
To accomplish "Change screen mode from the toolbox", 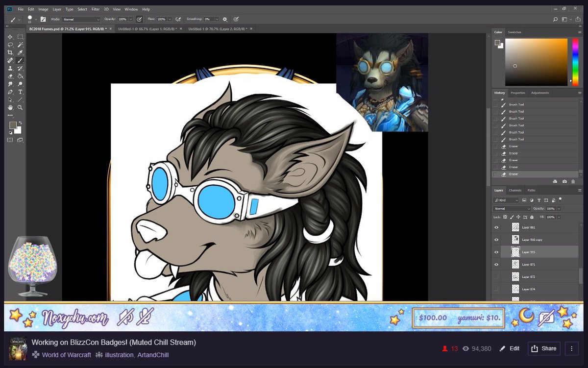I will click(20, 140).
